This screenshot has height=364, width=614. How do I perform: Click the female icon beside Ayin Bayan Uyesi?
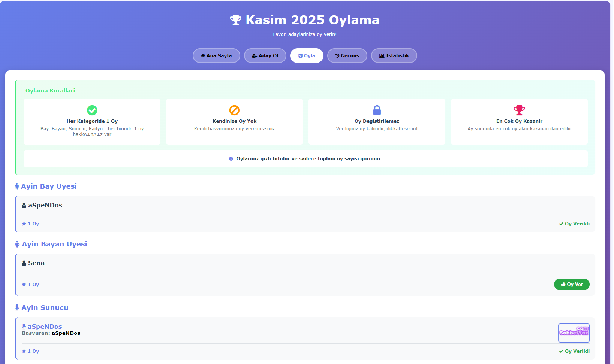click(17, 244)
